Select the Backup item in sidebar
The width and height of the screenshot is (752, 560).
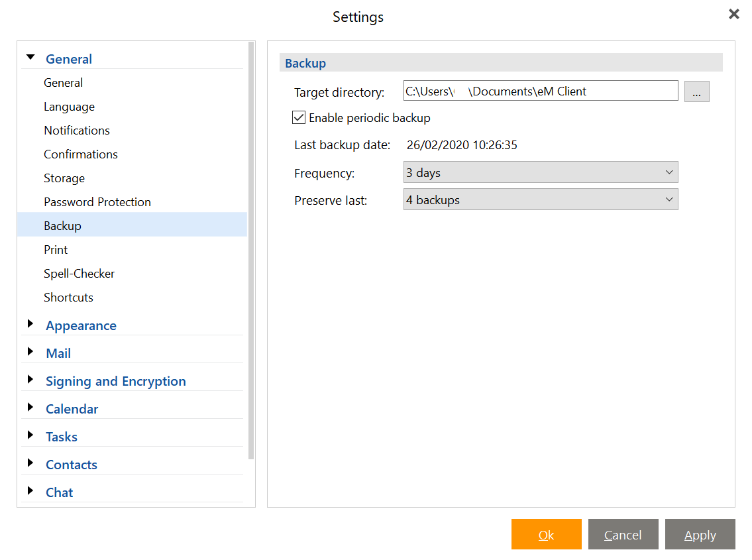[132, 225]
